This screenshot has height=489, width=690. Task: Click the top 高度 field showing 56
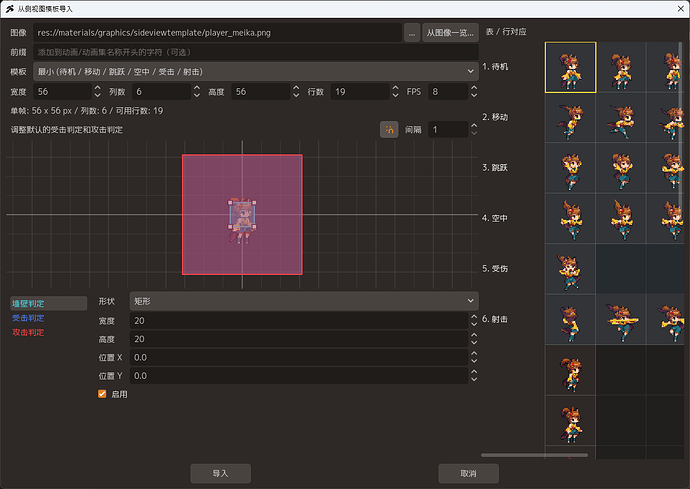261,92
